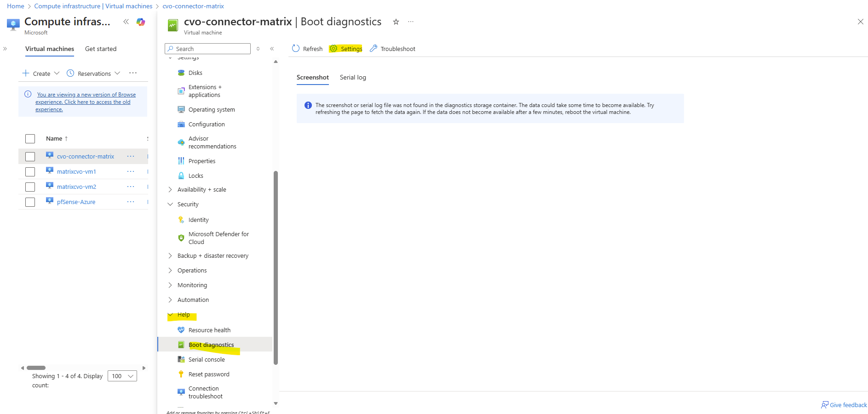Image resolution: width=868 pixels, height=414 pixels.
Task: Expand the Availability + scale section
Action: pos(170,189)
